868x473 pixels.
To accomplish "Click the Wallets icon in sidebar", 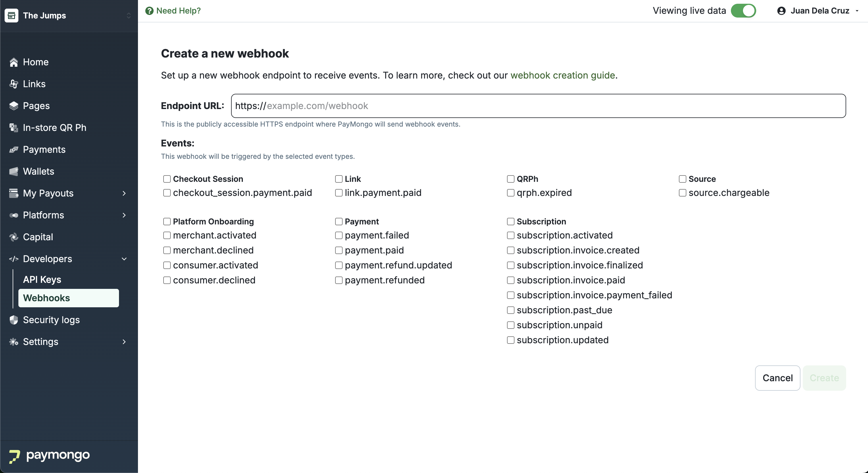I will point(14,171).
